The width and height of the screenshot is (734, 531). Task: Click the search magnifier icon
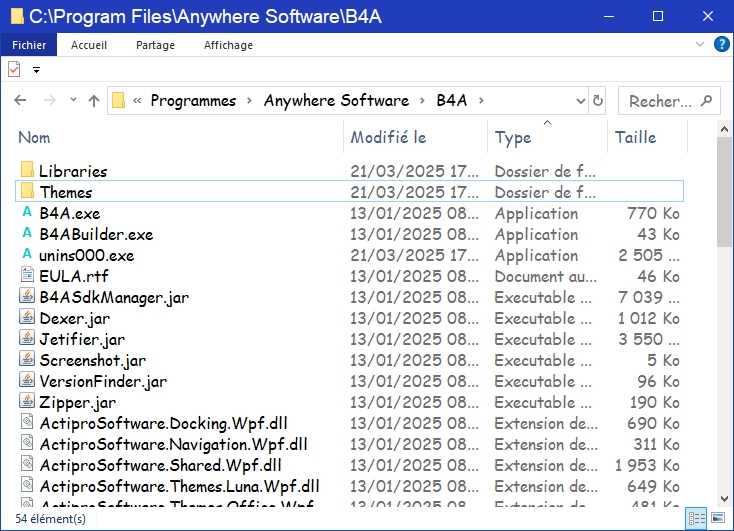pos(707,101)
